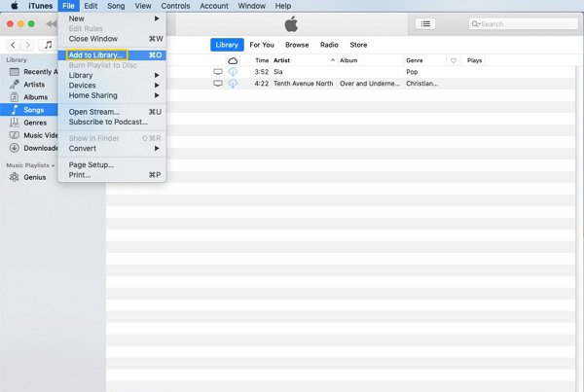The image size is (584, 392).
Task: Switch to the Browse tab
Action: pyautogui.click(x=297, y=45)
